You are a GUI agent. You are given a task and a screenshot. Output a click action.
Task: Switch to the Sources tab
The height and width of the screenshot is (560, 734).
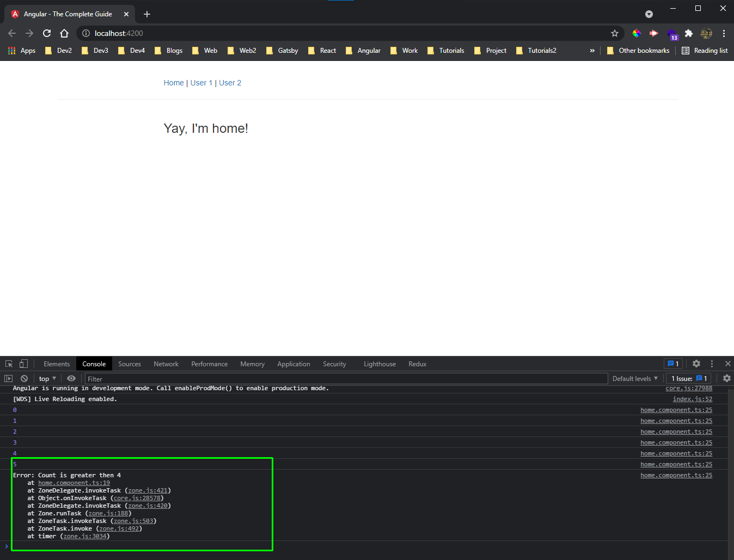tap(130, 364)
